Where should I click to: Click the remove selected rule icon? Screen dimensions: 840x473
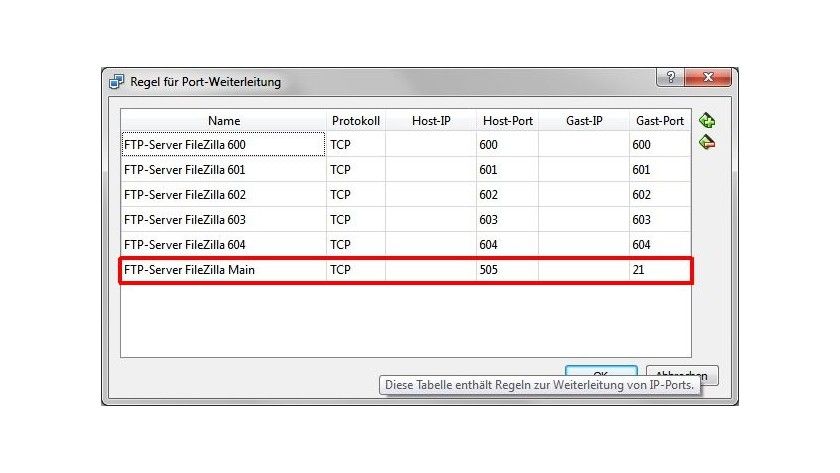coord(707,142)
